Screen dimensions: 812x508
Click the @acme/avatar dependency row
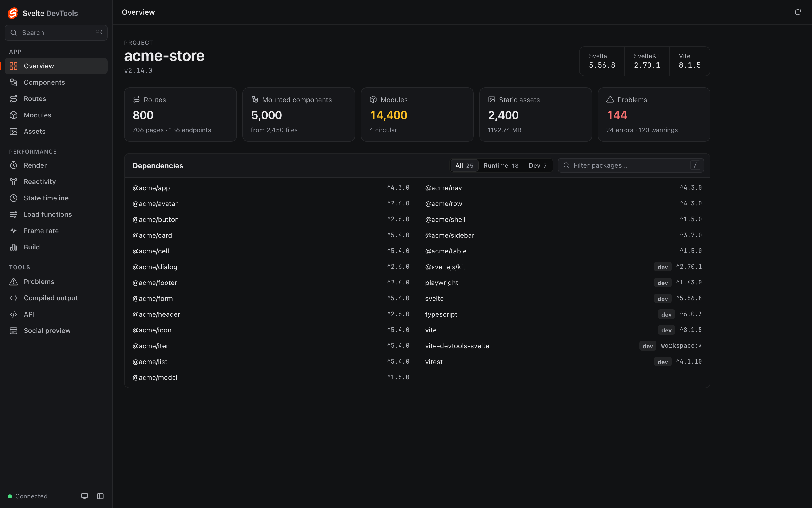tap(271, 203)
